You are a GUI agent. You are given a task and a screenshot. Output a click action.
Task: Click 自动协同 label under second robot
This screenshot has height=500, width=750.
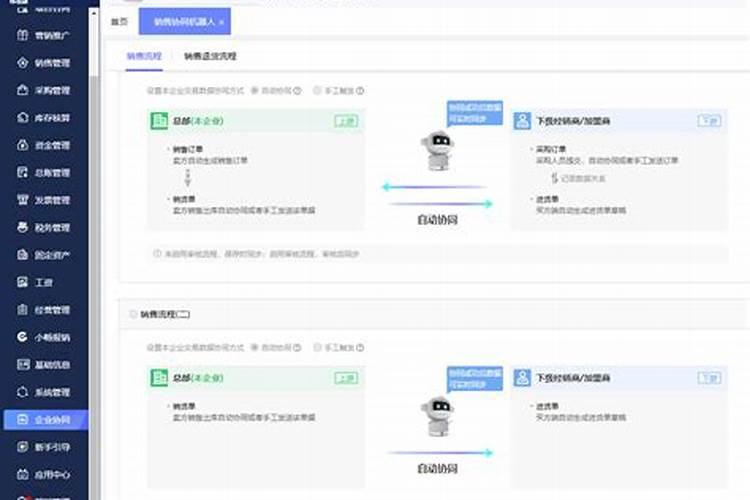pos(438,468)
